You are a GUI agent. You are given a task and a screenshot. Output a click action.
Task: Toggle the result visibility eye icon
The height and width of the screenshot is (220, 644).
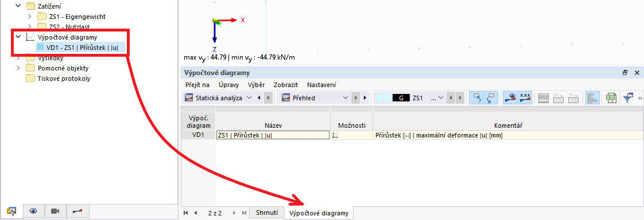[x=510, y=98]
